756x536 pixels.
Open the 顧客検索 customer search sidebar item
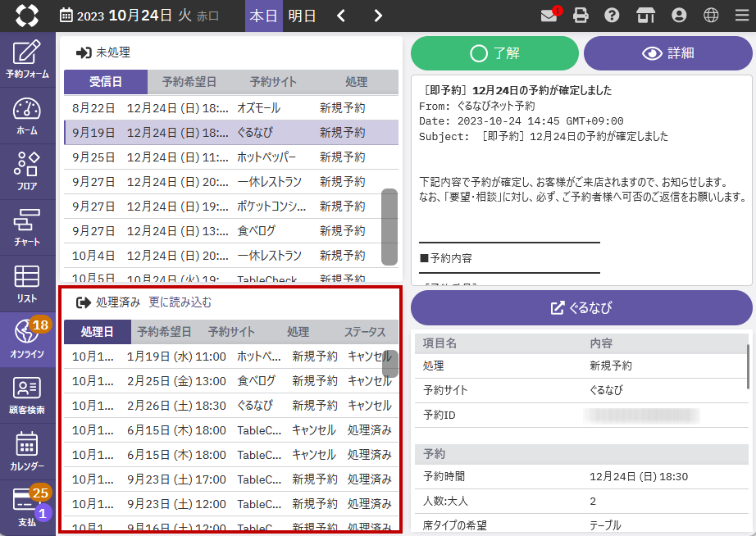click(x=27, y=395)
